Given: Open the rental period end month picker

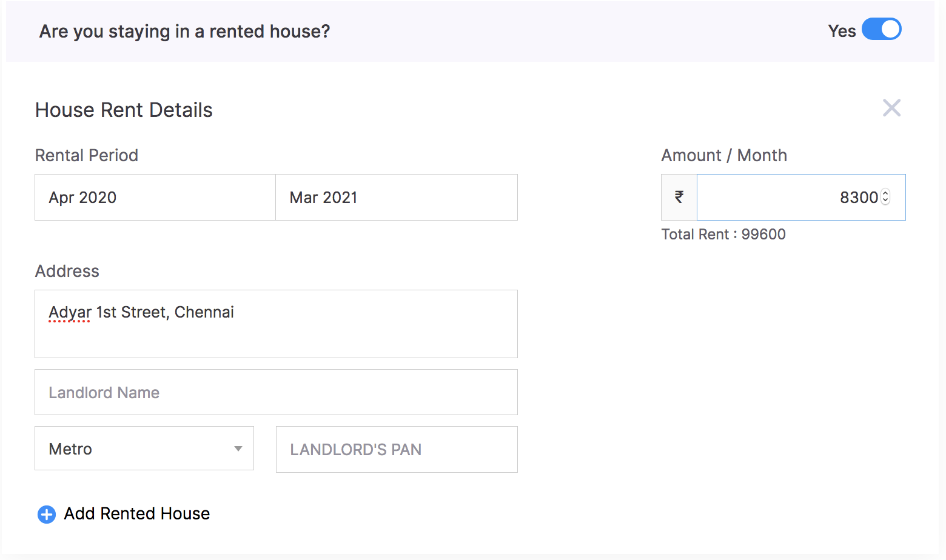Looking at the screenshot, I should click(396, 197).
